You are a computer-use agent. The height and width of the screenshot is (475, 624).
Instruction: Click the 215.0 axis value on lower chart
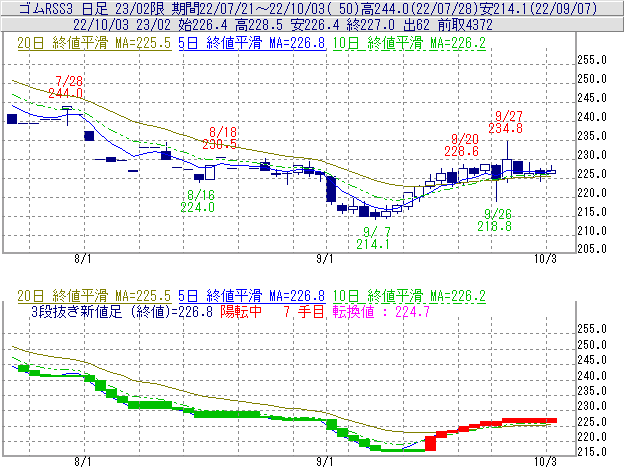[592, 452]
